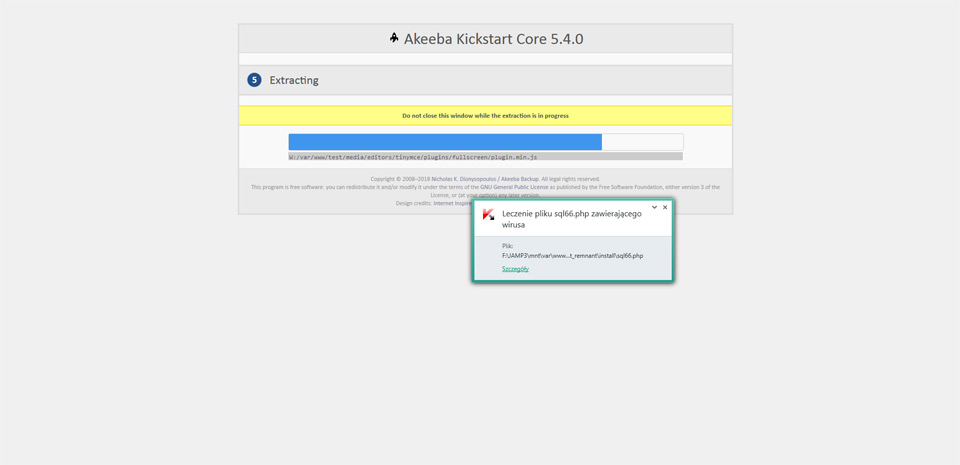Screen dimensions: 960x465
Task: Collapse the Kaspersky notification with the chevron
Action: pos(654,207)
